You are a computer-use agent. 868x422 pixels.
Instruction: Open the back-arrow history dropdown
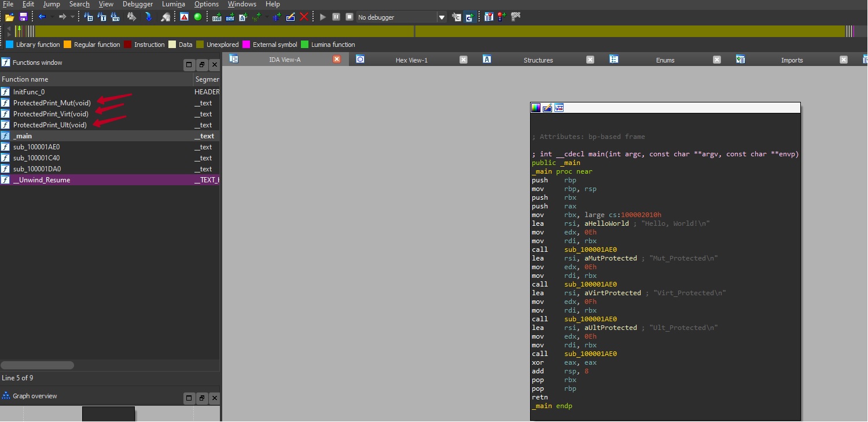(x=52, y=17)
